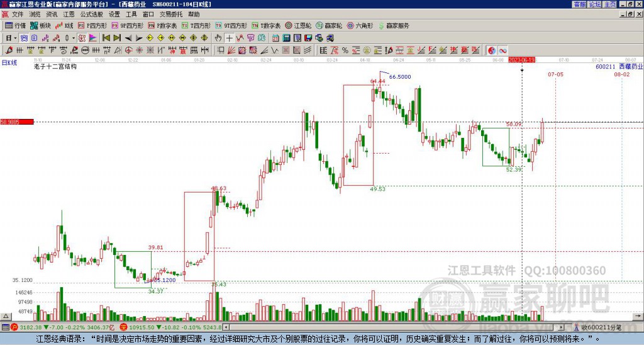This screenshot has height=345, width=644.
Task: Select the highlighted 2023.06.19 date marker
Action: tap(521, 60)
